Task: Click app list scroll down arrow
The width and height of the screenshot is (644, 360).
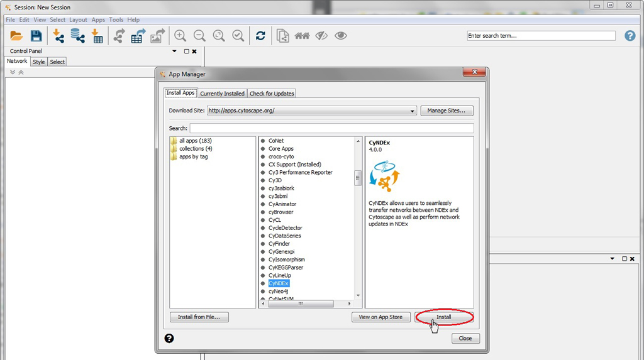Action: (358, 295)
